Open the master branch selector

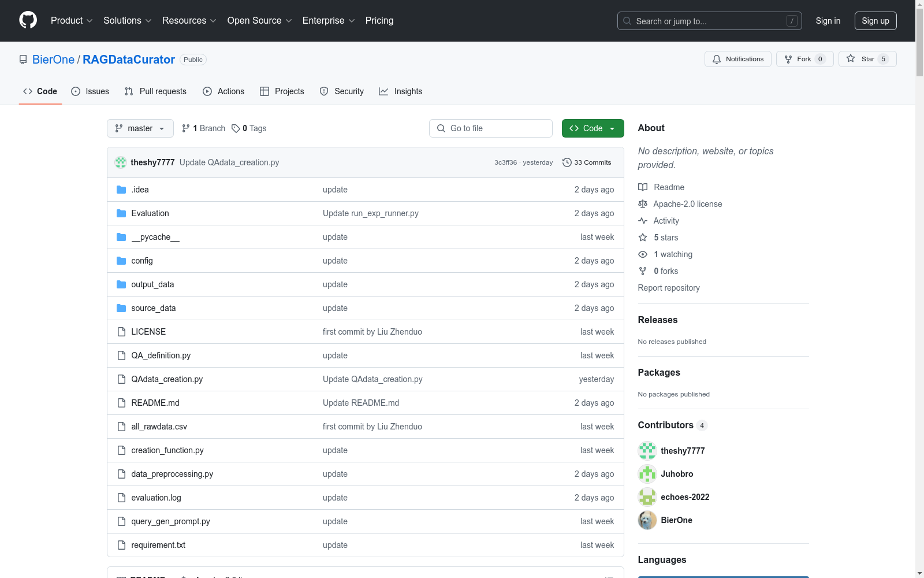(140, 128)
